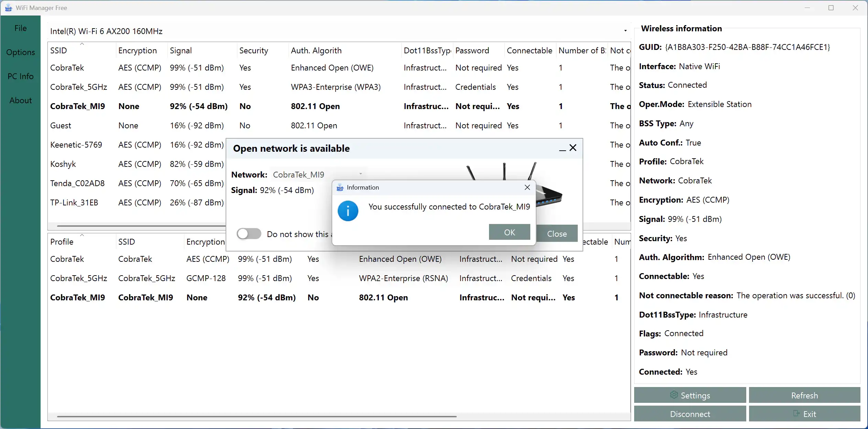868x429 pixels.
Task: Click the blue information icon in dialog
Action: pyautogui.click(x=348, y=211)
